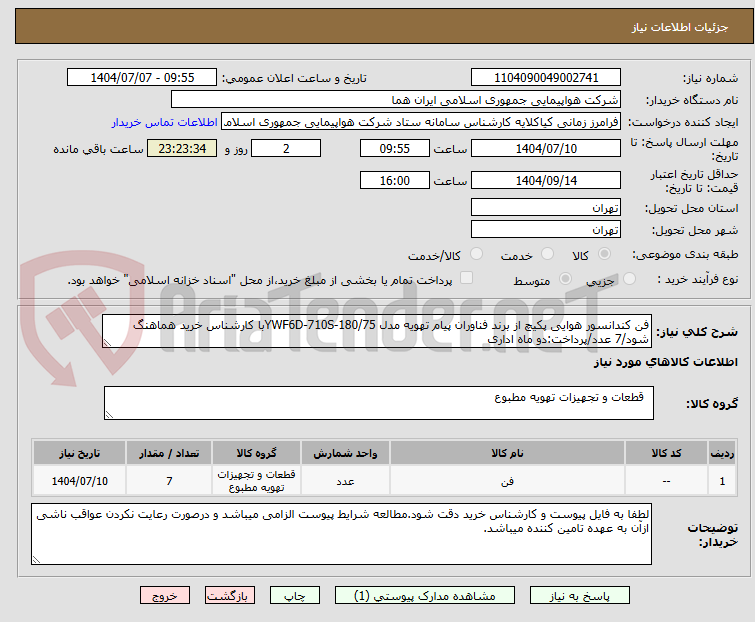Click the 'شماره نیاز' number field
755x622 pixels.
click(x=545, y=78)
